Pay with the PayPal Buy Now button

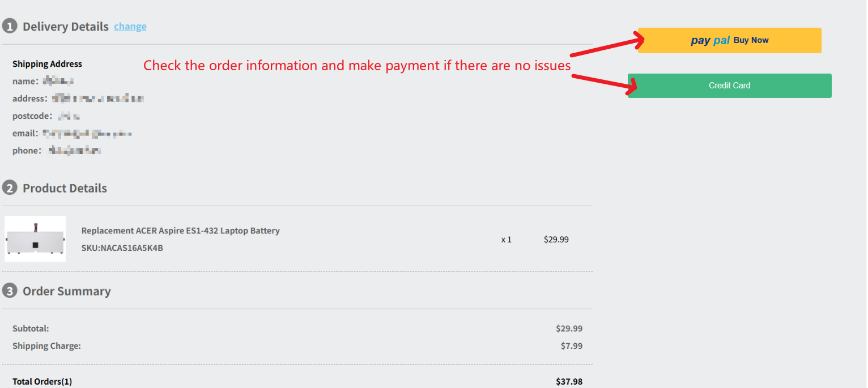pos(729,40)
